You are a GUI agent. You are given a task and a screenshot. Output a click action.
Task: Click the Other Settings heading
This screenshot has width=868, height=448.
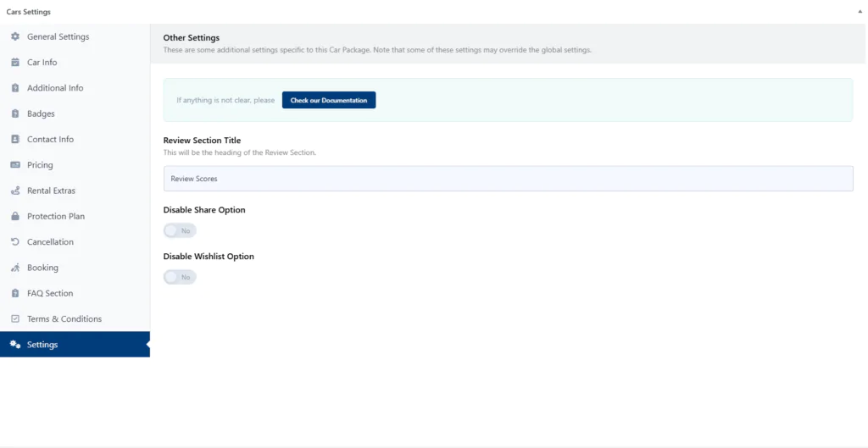192,37
